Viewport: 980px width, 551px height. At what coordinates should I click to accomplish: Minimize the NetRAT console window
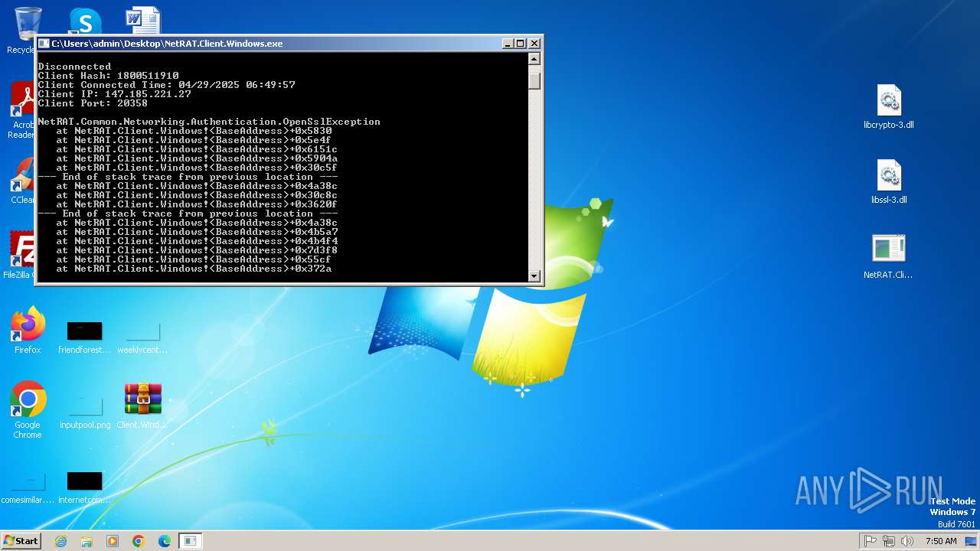point(508,44)
